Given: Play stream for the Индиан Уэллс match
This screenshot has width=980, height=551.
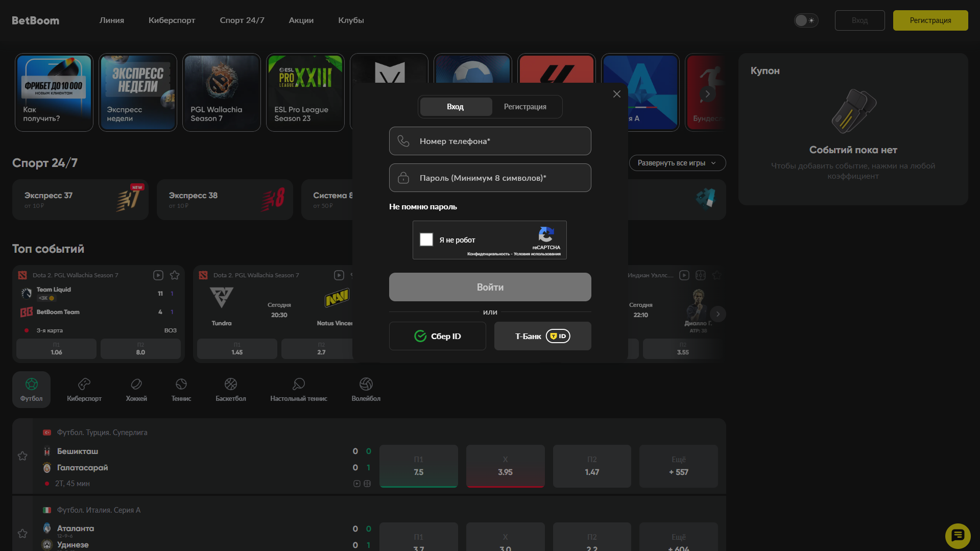Looking at the screenshot, I should [x=684, y=275].
